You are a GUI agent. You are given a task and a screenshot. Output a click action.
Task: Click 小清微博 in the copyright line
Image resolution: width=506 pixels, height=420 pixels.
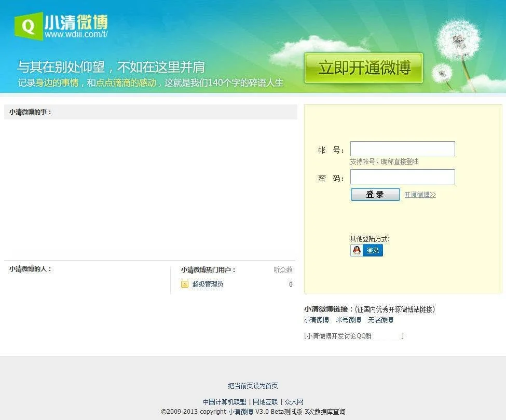(x=241, y=412)
